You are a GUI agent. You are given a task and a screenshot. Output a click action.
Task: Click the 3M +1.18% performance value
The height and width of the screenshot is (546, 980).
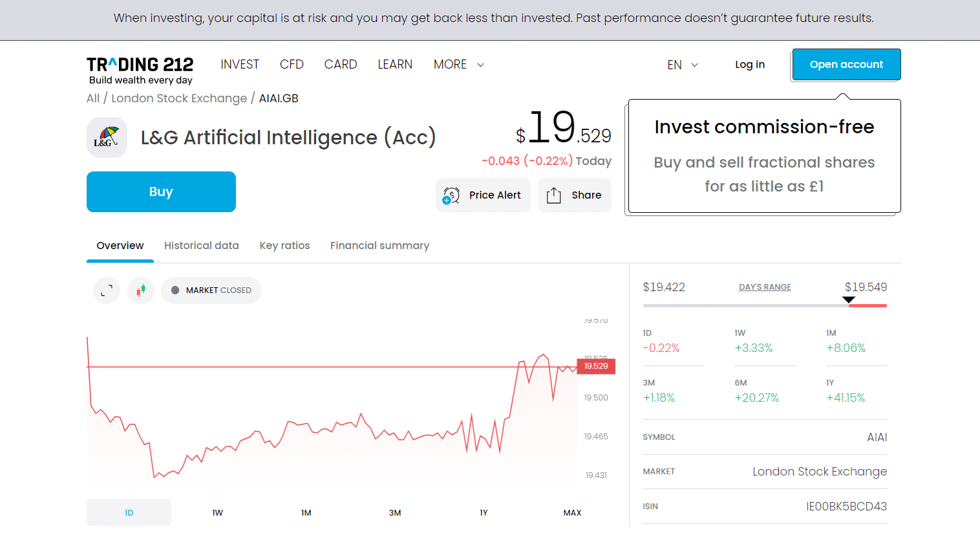tap(659, 398)
